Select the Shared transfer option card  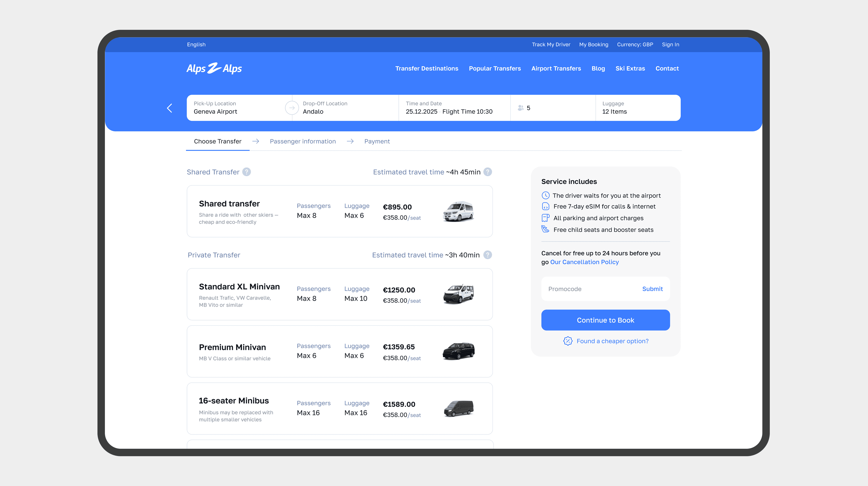click(x=339, y=211)
